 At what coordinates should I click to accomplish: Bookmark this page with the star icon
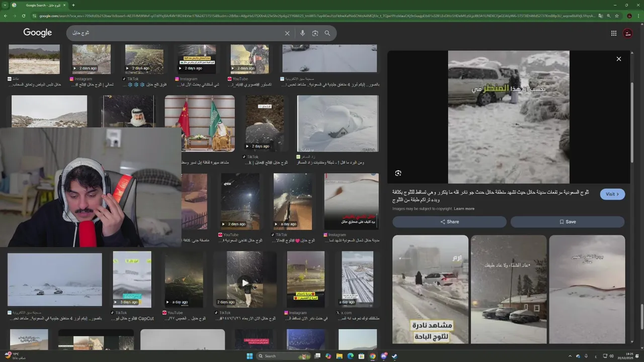(617, 16)
